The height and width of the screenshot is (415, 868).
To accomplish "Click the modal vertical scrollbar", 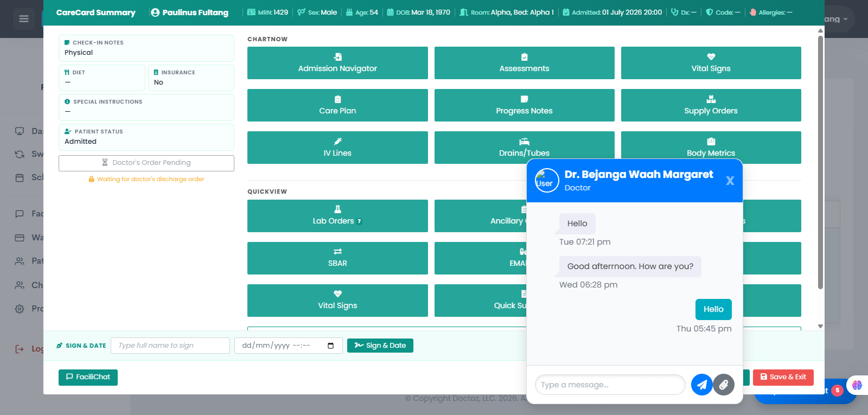I will 820,163.
